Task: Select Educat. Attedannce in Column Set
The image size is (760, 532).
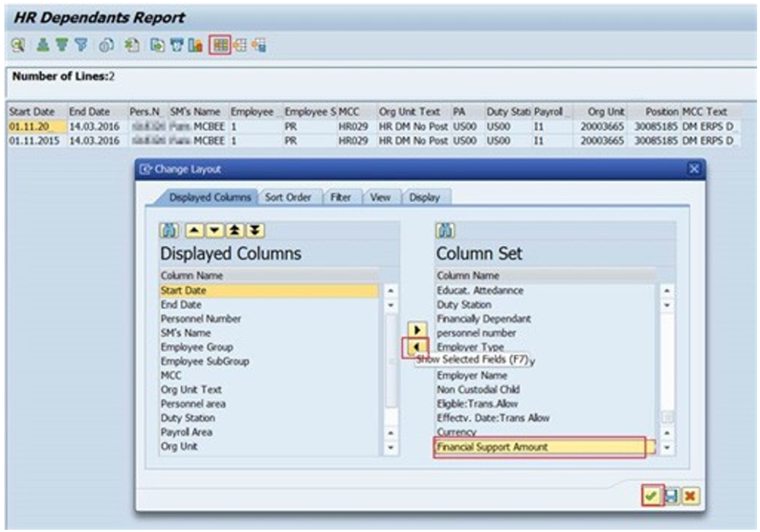Action: [x=545, y=291]
